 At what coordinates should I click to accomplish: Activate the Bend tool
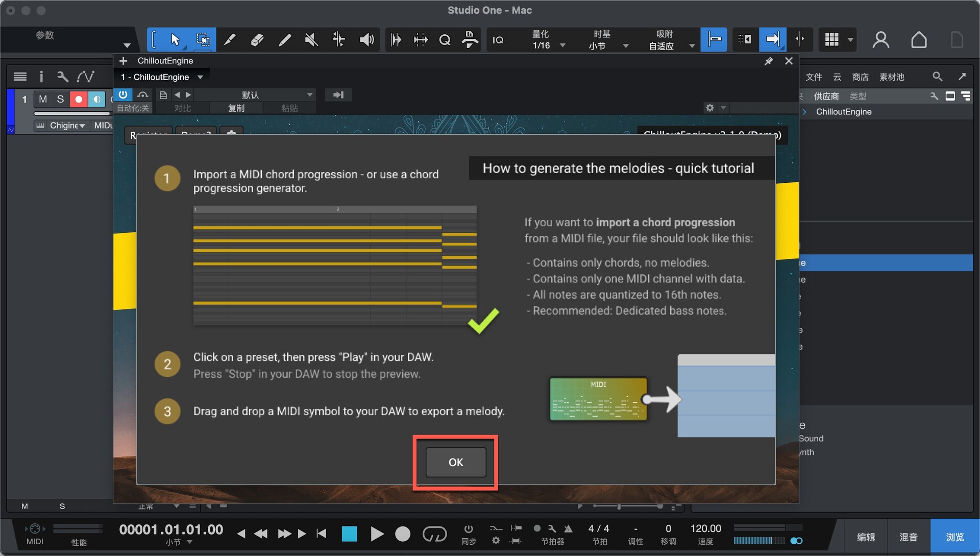338,39
